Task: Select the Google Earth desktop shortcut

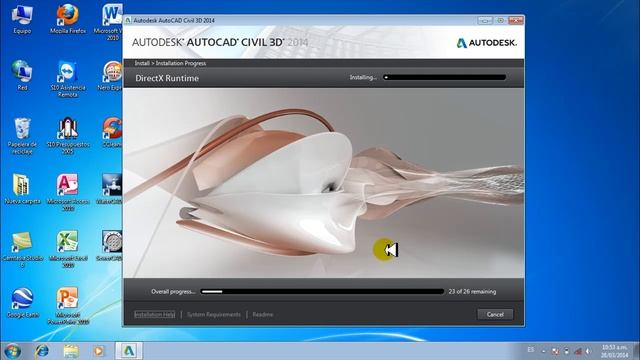Action: [x=22, y=302]
